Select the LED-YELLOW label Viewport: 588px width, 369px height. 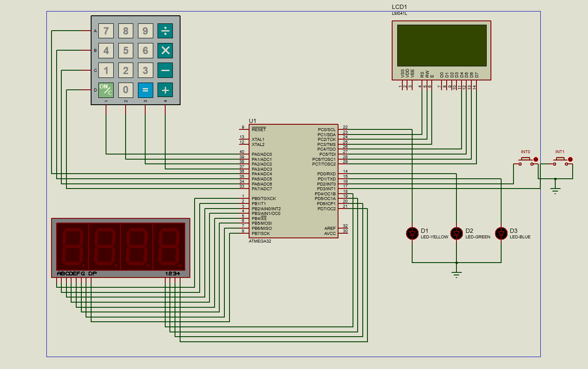(434, 237)
